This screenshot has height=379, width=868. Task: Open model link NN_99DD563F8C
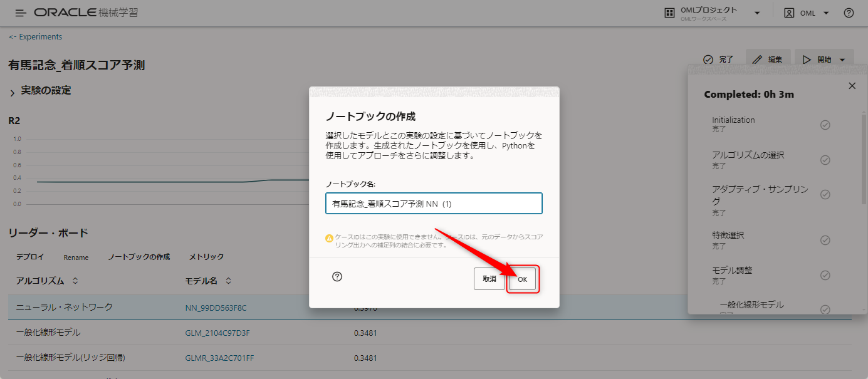[x=216, y=308]
